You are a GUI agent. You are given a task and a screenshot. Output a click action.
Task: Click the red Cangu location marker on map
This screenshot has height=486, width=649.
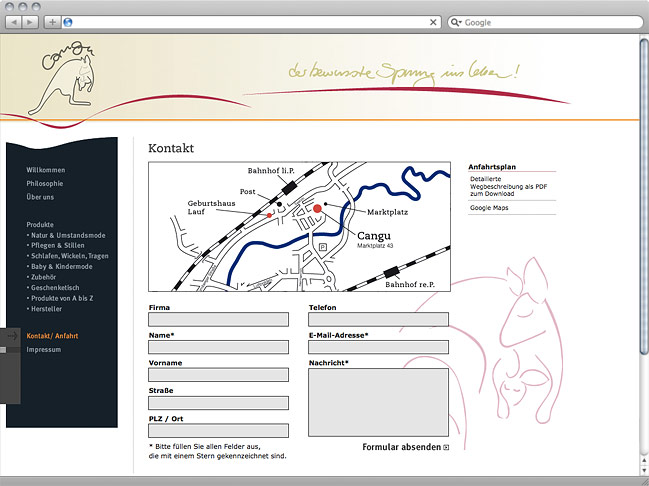[x=318, y=208]
